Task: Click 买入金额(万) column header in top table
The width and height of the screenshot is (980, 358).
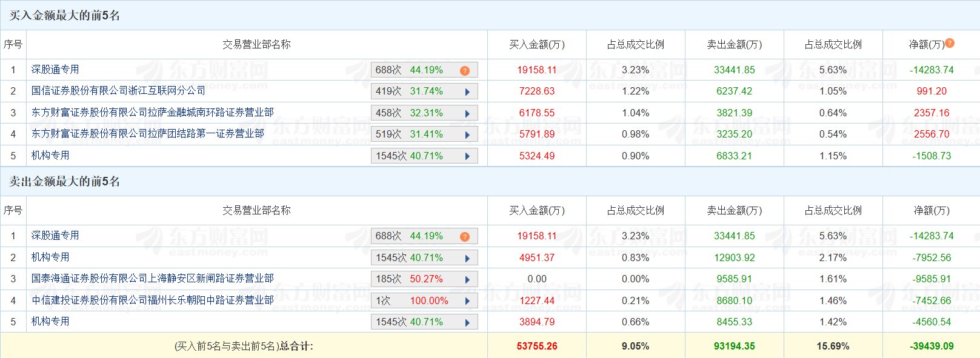Action: [x=536, y=45]
